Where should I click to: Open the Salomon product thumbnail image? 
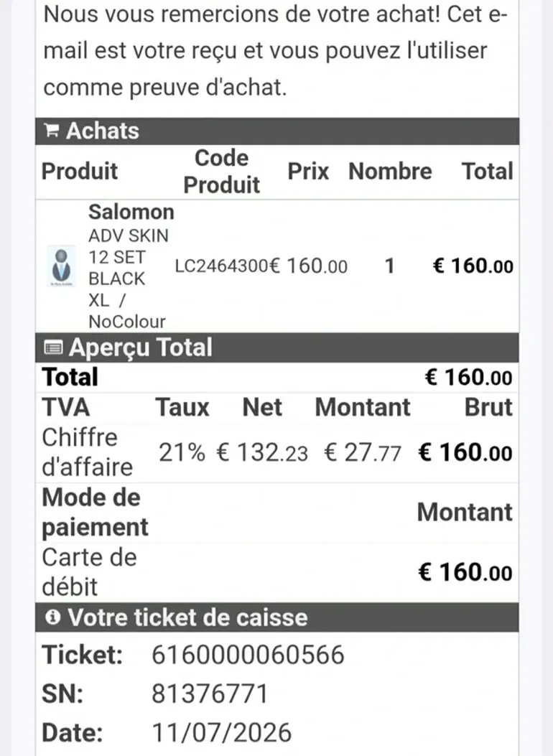point(61,266)
